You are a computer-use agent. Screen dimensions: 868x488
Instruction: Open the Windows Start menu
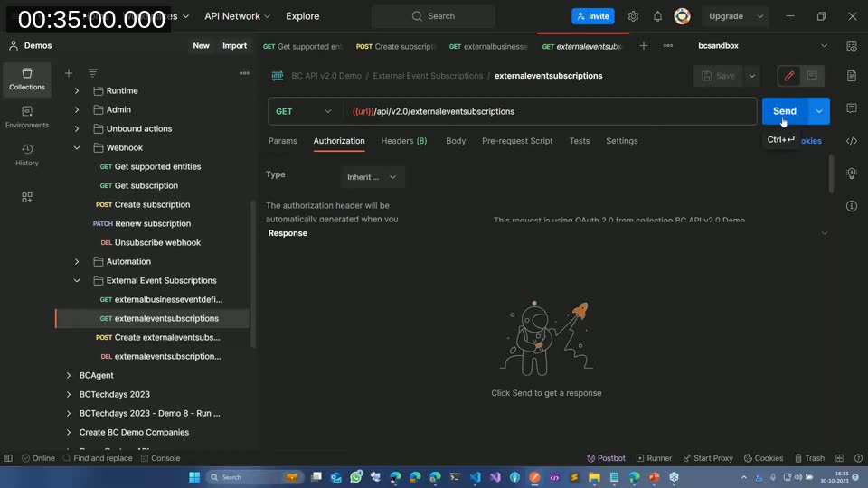[194, 477]
